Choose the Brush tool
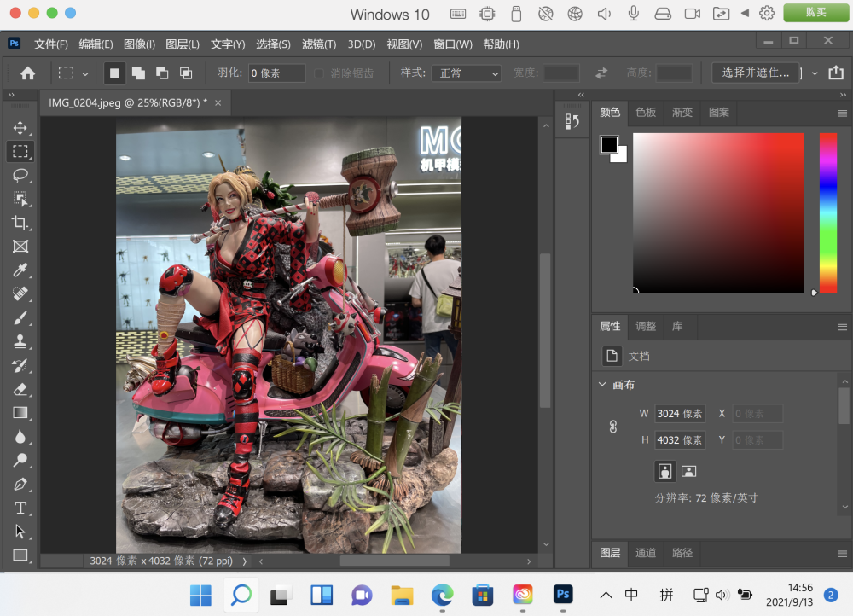This screenshot has width=853, height=616. (x=20, y=317)
